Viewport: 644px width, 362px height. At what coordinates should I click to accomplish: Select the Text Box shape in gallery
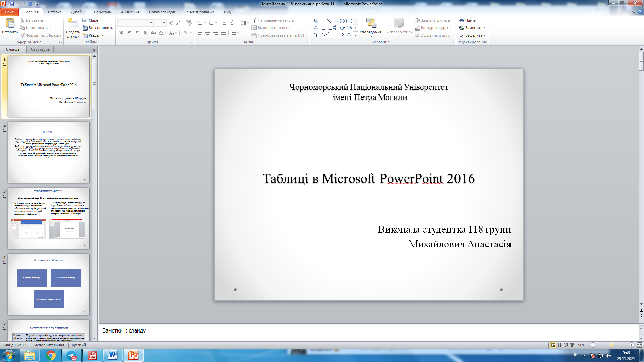pyautogui.click(x=316, y=21)
